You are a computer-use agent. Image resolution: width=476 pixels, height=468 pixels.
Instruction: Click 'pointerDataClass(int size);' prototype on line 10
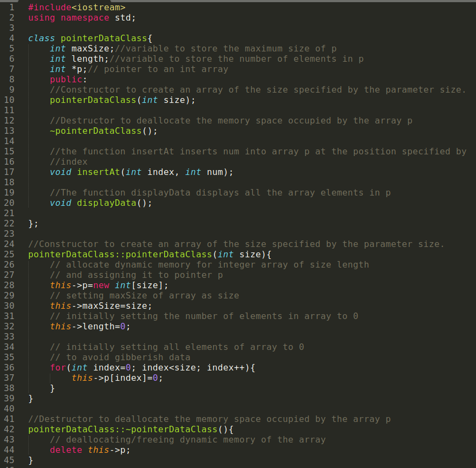tap(122, 100)
